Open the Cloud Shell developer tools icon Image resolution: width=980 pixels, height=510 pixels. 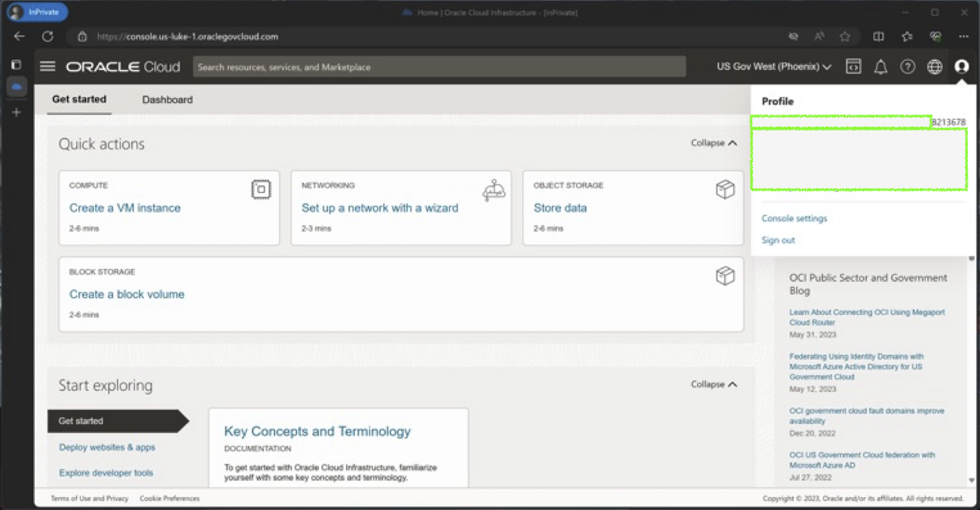(853, 67)
